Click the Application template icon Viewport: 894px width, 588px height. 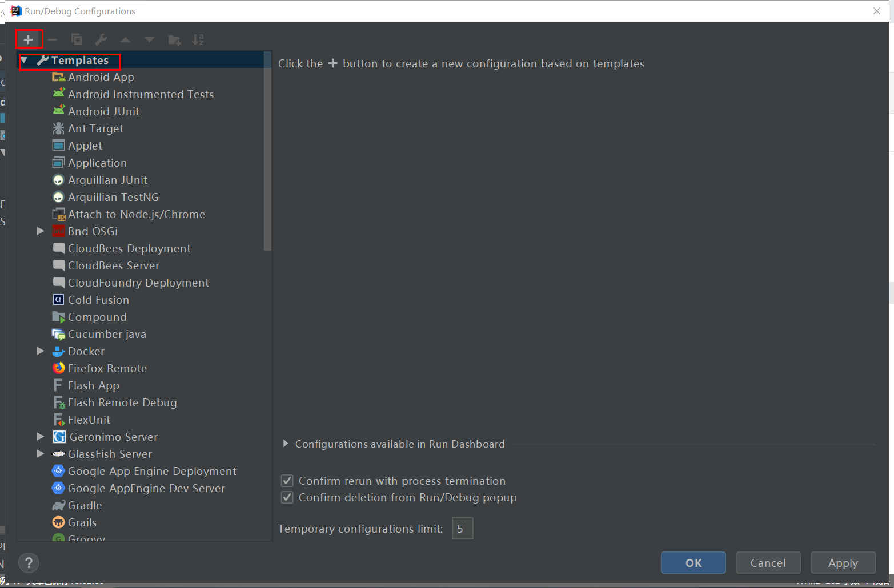click(x=58, y=163)
